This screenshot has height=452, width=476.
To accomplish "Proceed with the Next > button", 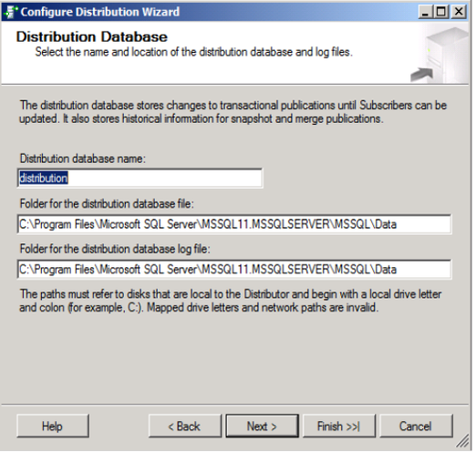I will point(262,426).
